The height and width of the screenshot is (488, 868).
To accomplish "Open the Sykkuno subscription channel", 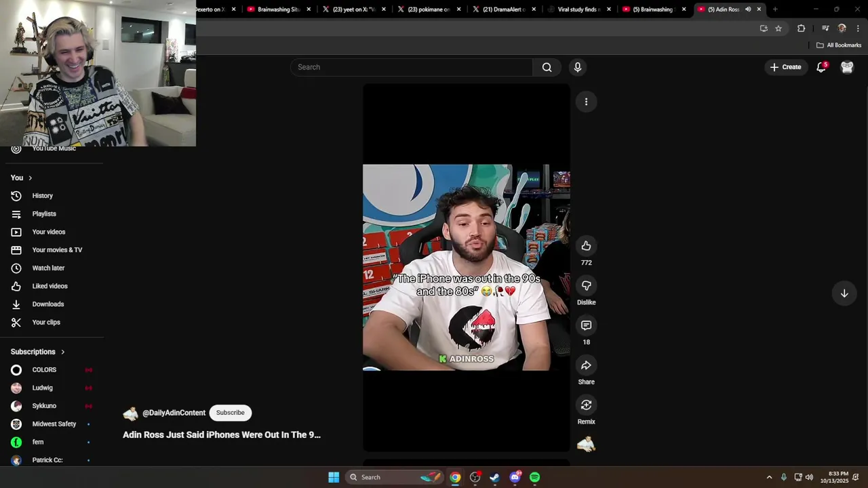I will tap(52, 406).
